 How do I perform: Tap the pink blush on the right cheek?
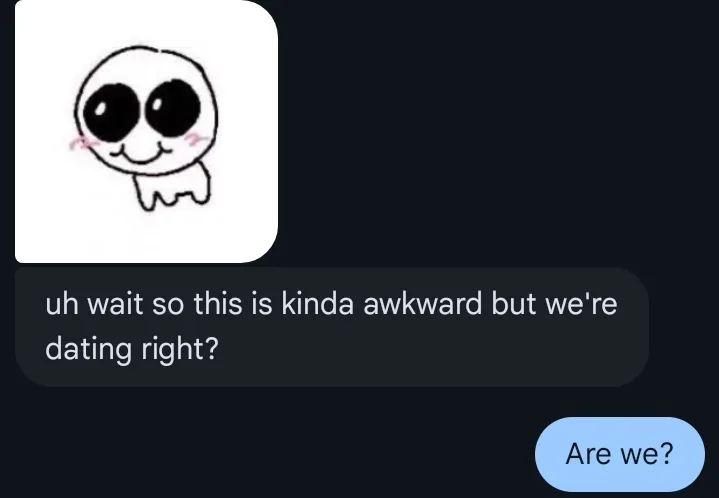pos(196,138)
